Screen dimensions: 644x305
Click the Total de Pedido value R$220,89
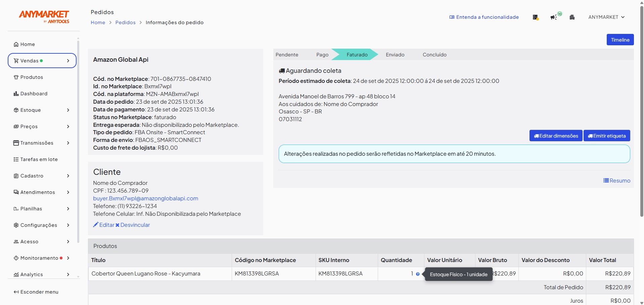coord(618,287)
